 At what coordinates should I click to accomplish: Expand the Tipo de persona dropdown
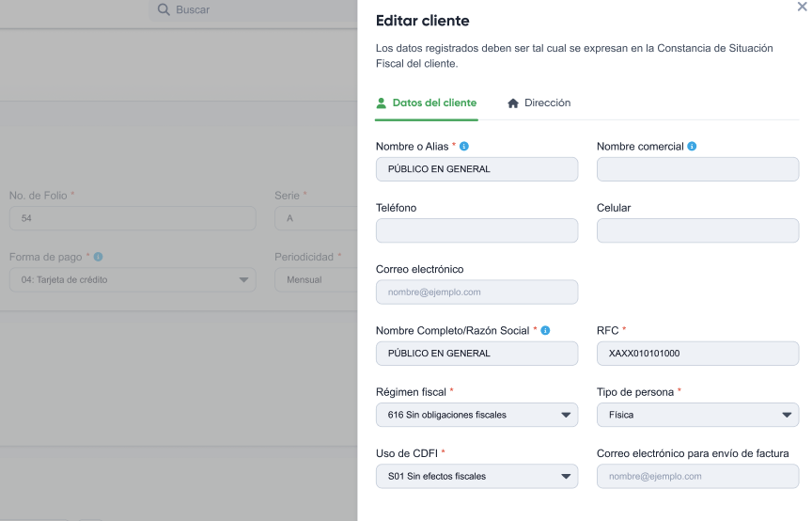(697, 415)
